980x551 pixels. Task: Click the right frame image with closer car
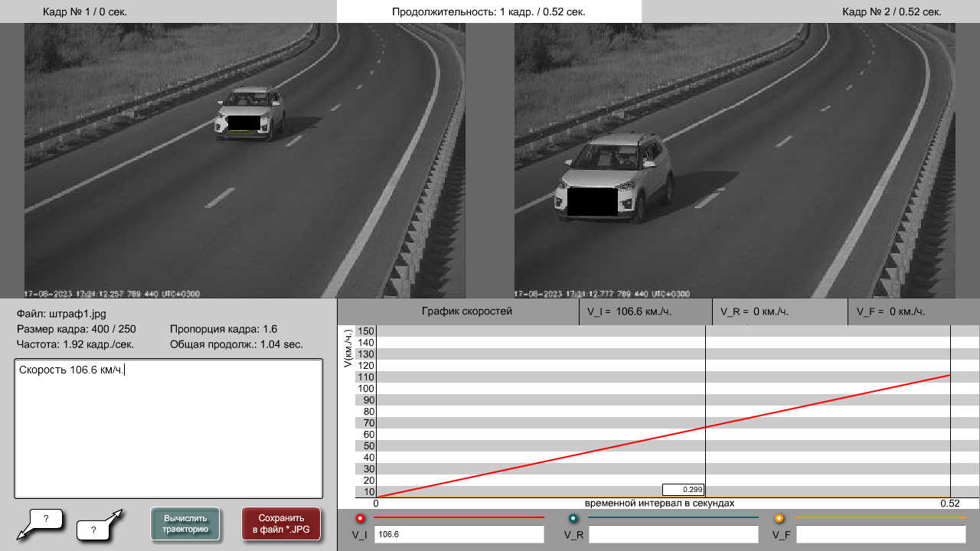coord(734,160)
